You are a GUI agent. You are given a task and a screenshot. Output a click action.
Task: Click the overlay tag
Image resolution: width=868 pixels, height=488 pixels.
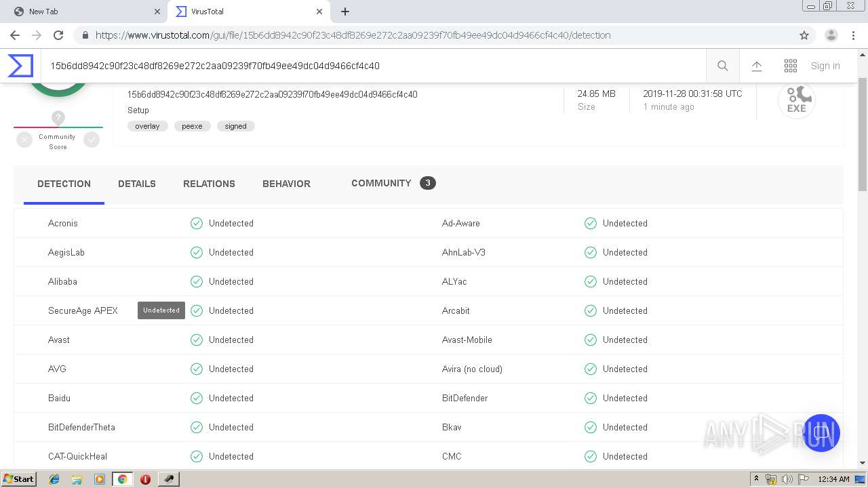[x=147, y=126]
